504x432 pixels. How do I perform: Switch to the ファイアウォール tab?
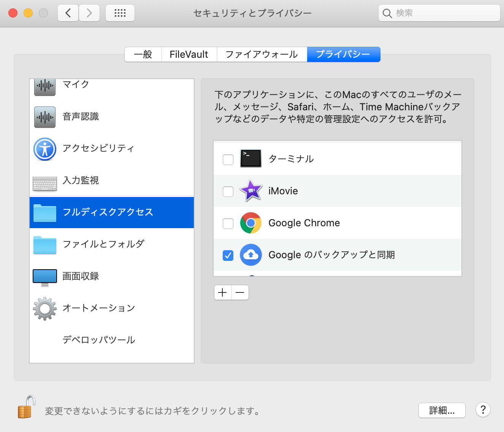point(262,54)
